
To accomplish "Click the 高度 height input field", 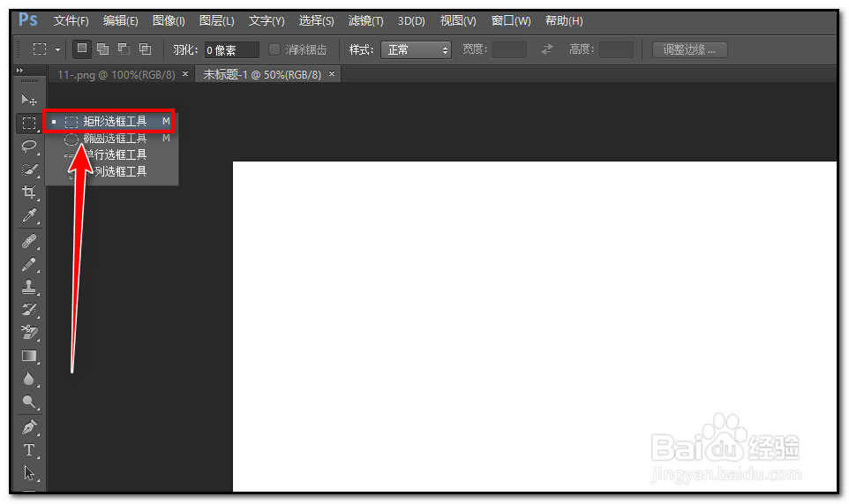I will [616, 49].
